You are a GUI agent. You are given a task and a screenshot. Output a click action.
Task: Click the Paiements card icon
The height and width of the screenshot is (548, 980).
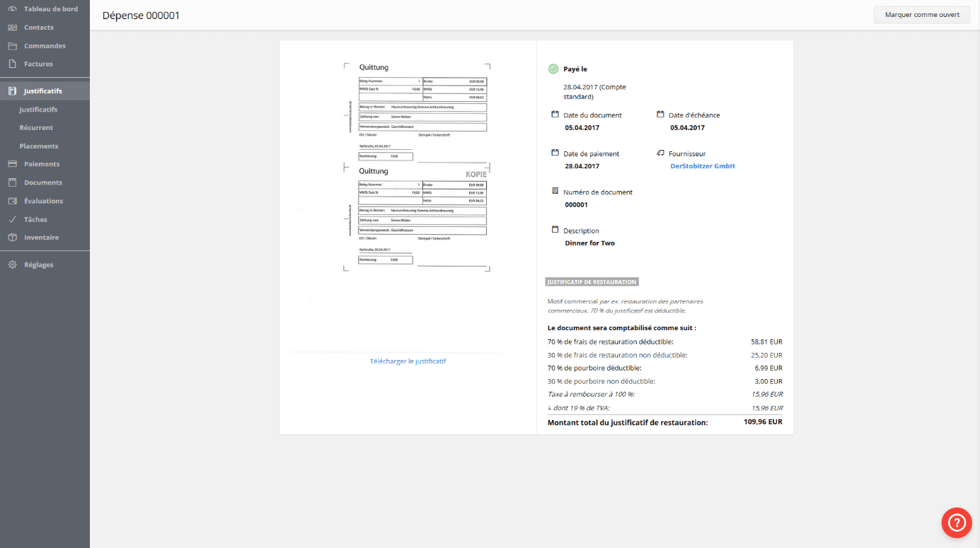pos(12,164)
